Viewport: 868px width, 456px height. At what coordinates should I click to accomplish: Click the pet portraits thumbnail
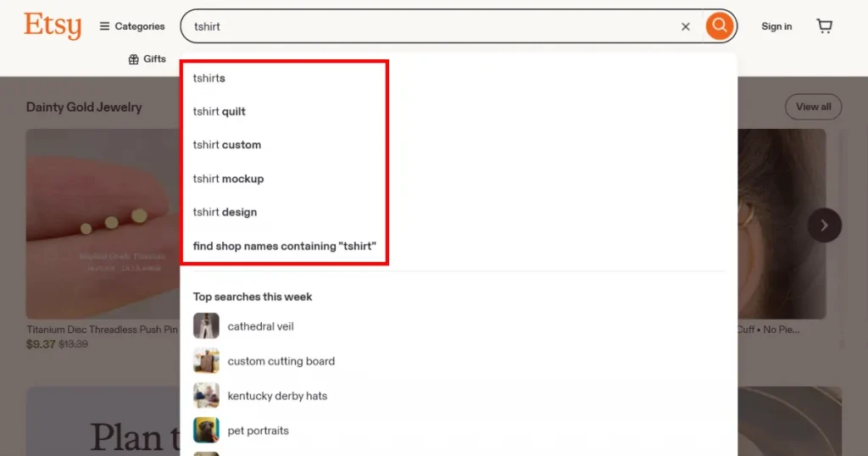(x=206, y=430)
